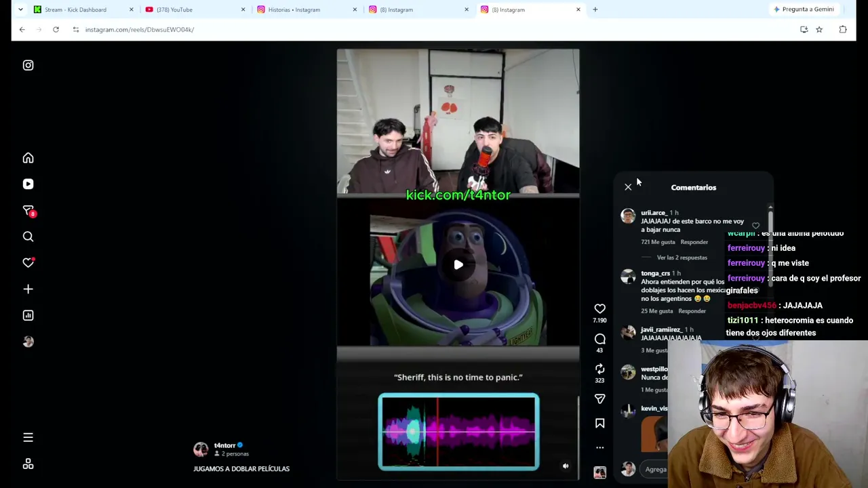Image resolution: width=868 pixels, height=488 pixels.
Task: View uri.arce_'s comment avatar
Action: point(628,216)
